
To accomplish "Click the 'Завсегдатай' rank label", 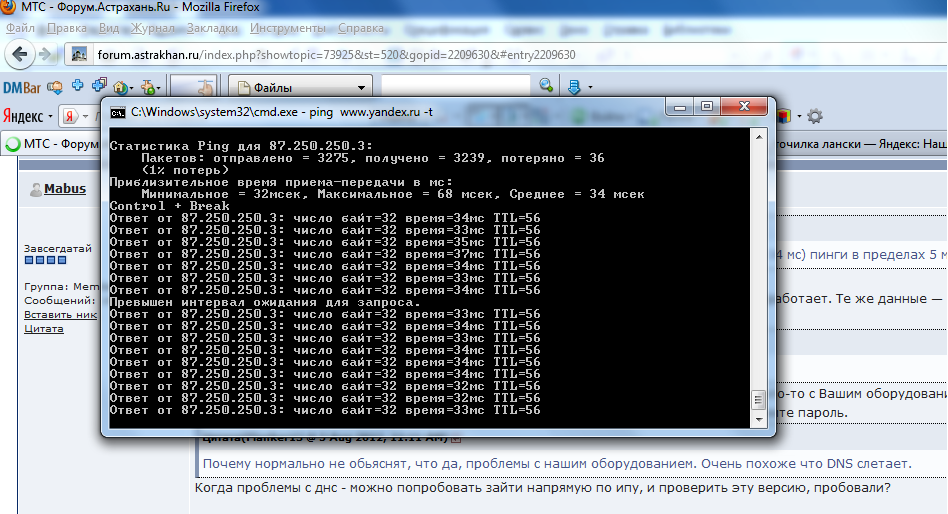I will coord(58,248).
